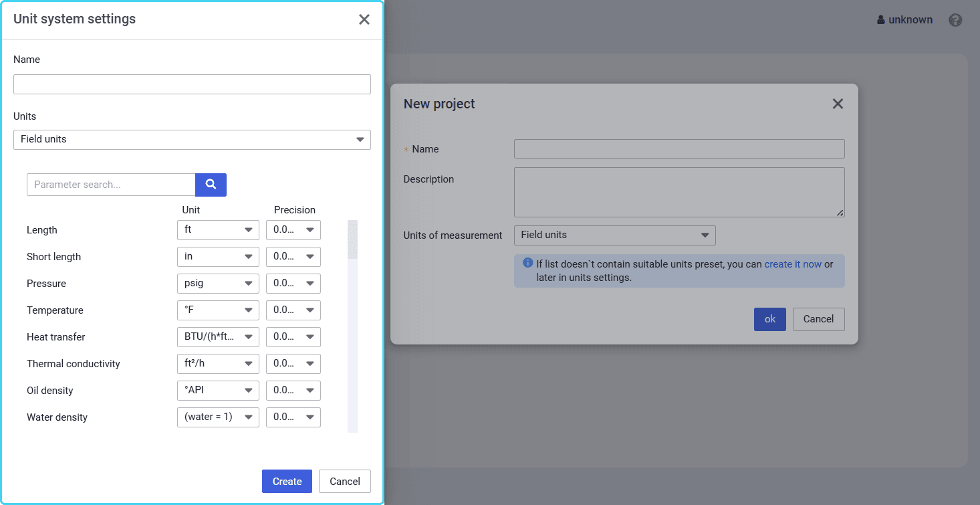Click the ok button in New project

tap(769, 319)
